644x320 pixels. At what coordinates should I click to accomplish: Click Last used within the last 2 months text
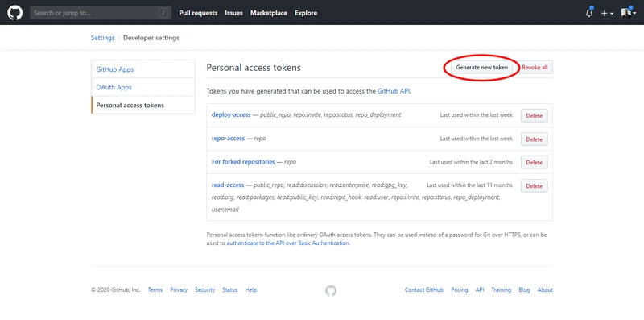coord(471,163)
